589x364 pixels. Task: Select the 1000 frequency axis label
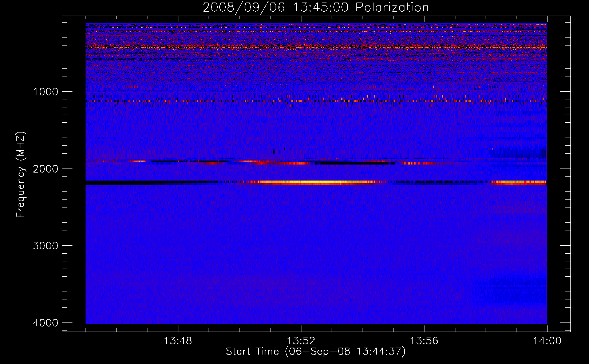pyautogui.click(x=46, y=92)
